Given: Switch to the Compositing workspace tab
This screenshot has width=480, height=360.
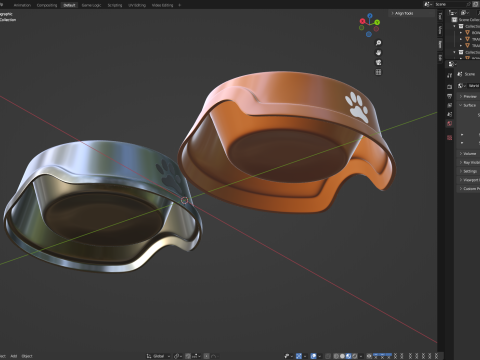Looking at the screenshot, I should click(47, 5).
